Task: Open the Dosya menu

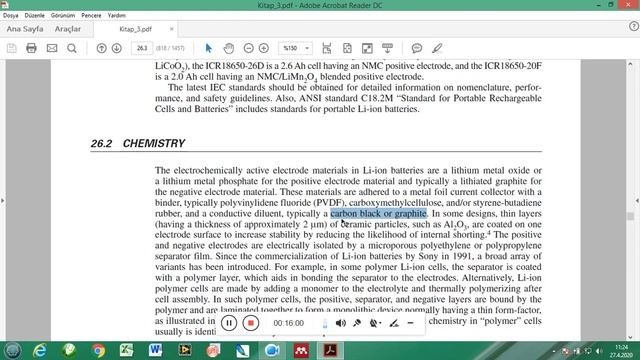Action: pyautogui.click(x=11, y=15)
